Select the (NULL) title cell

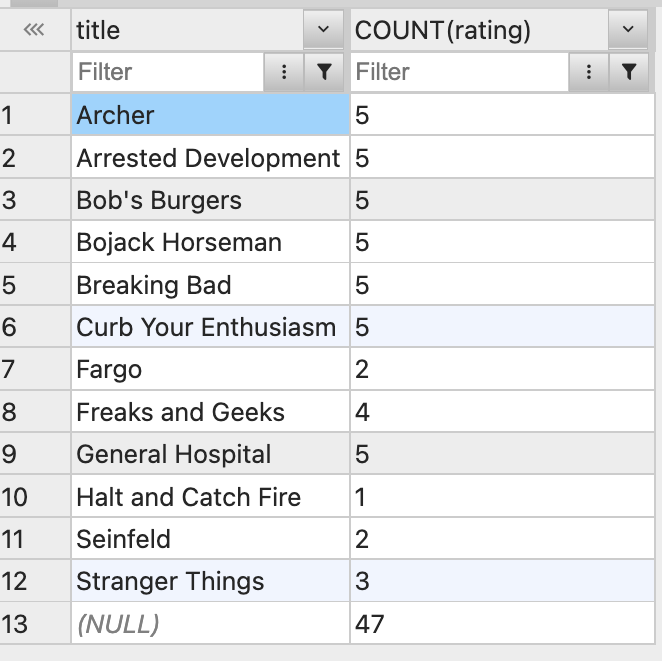(x=210, y=623)
